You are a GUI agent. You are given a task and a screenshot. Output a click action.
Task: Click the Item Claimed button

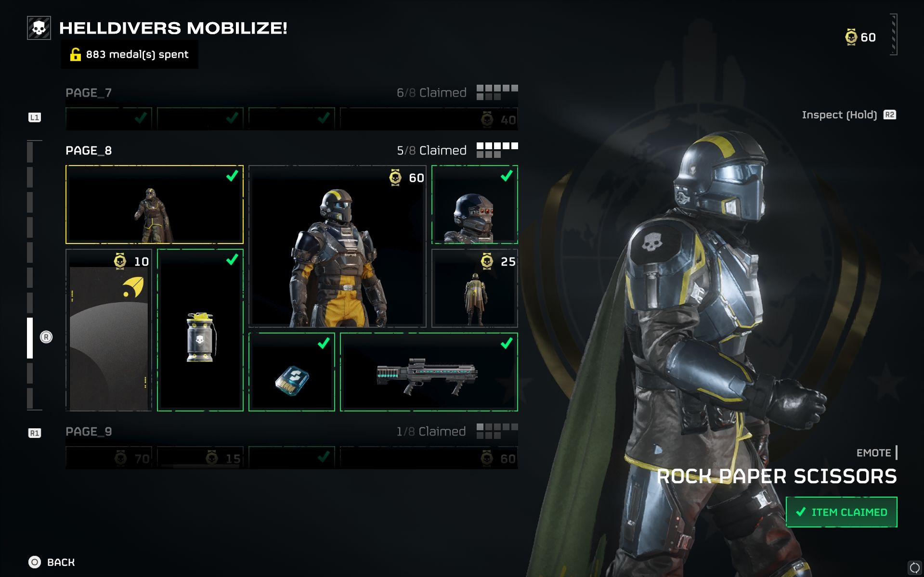(842, 512)
